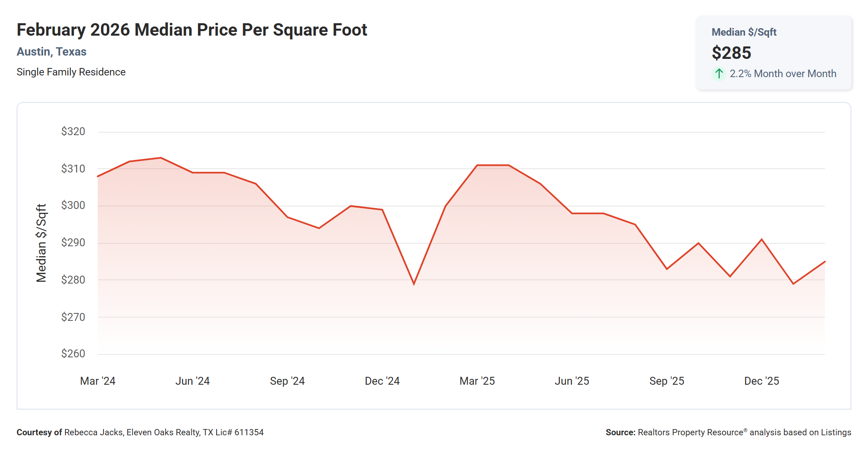Viewport: 868px width, 456px height.
Task: Click the 'Single Family Residence' label
Action: [x=71, y=72]
